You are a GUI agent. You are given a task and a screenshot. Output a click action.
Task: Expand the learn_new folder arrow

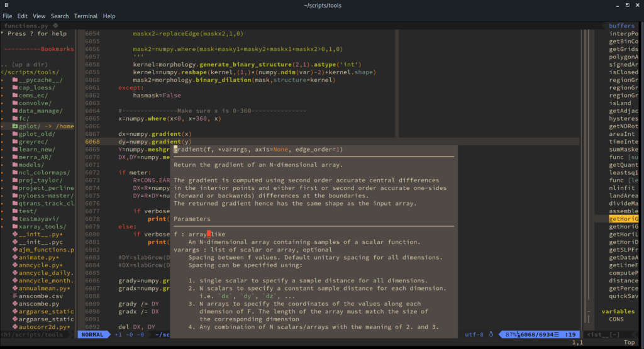click(x=3, y=150)
